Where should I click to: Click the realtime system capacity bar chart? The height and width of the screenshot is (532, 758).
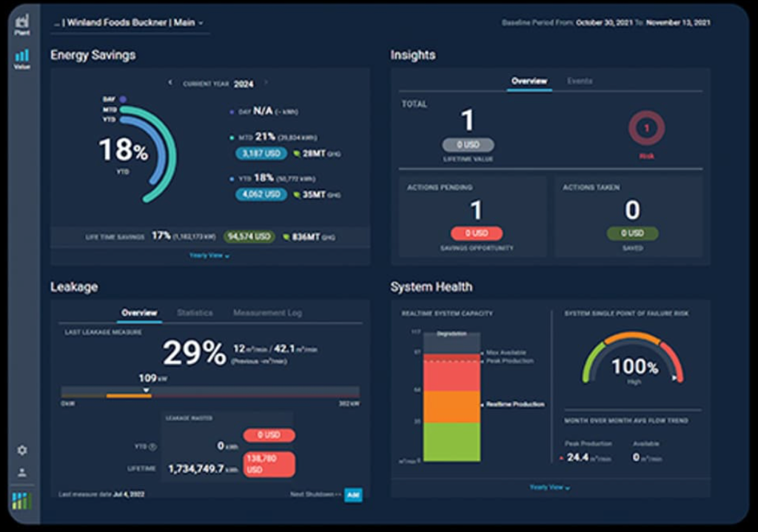(452, 396)
